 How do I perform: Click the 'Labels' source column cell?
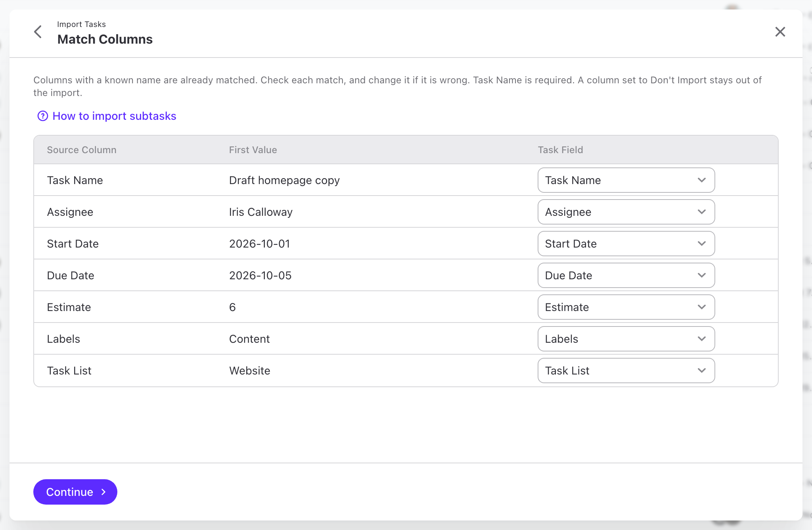tap(63, 339)
